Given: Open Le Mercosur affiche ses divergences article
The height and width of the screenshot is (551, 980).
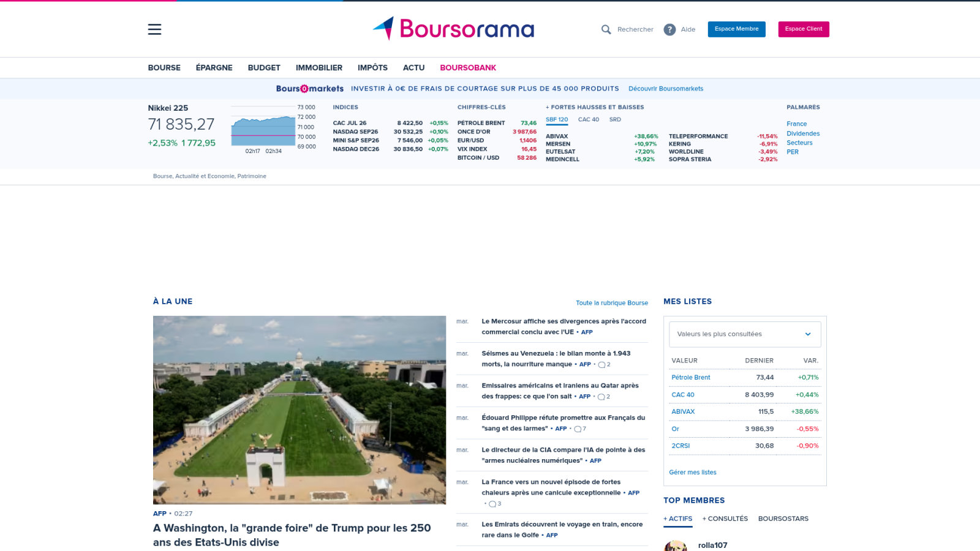Looking at the screenshot, I should [563, 327].
